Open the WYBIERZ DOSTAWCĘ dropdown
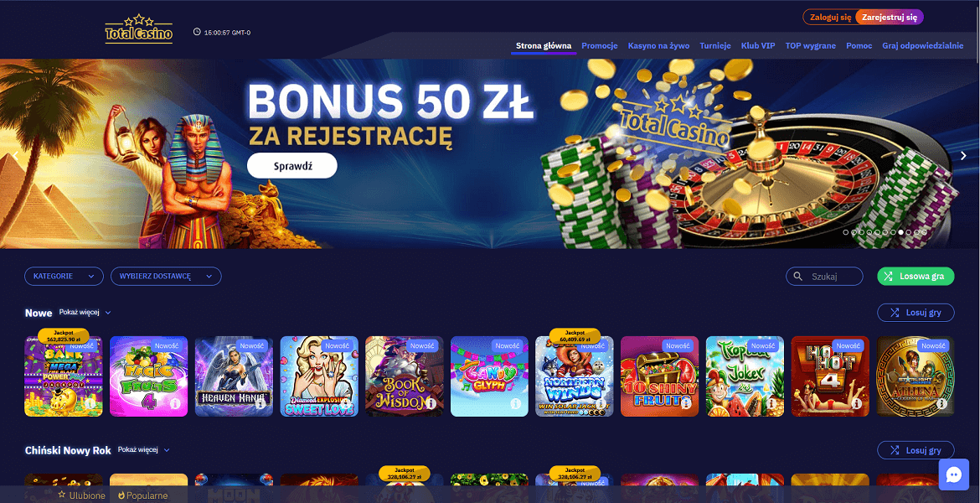 click(x=166, y=276)
